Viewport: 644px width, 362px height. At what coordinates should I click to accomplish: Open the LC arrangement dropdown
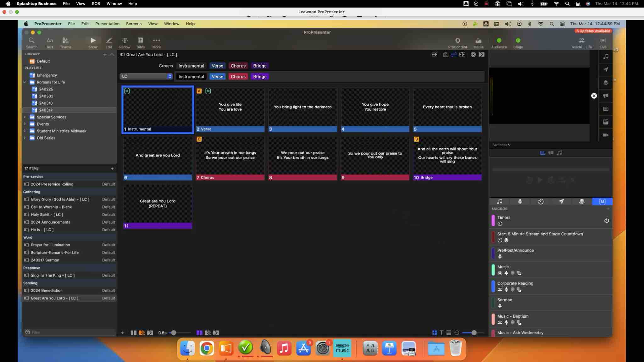point(146,76)
